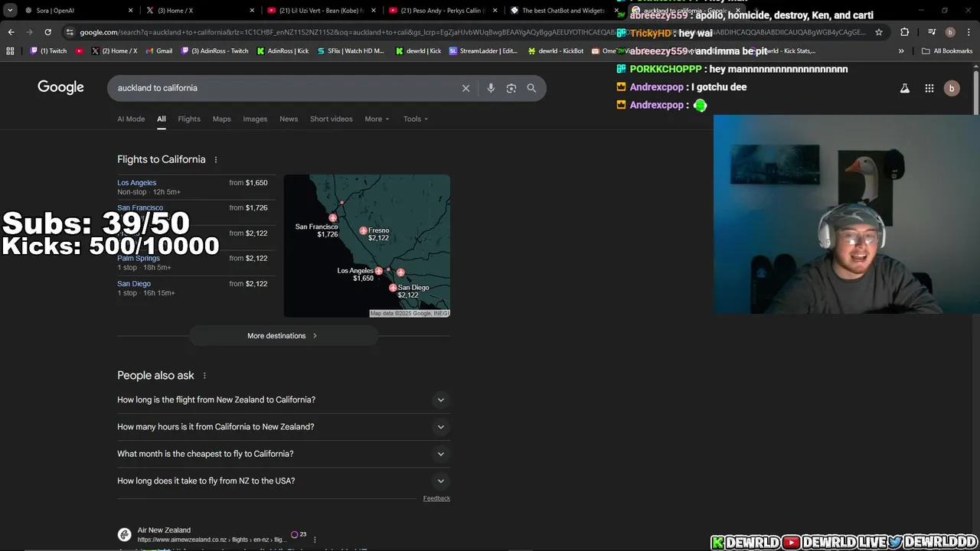
Task: Click the Fresno $2,122 map marker
Action: pos(364,230)
